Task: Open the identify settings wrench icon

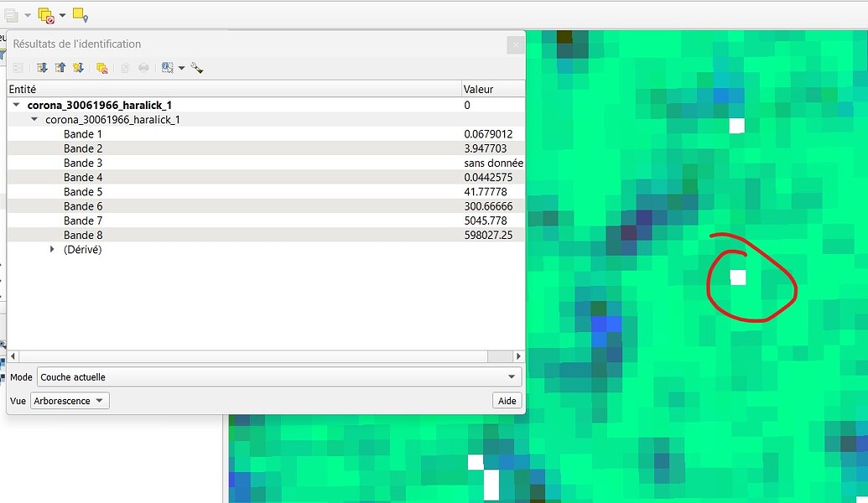Action: [197, 67]
